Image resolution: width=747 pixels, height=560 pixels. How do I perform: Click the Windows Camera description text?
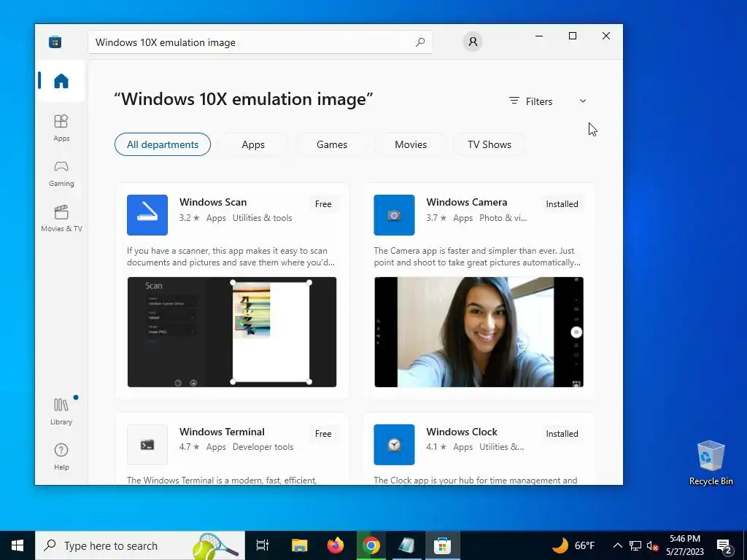tap(477, 256)
